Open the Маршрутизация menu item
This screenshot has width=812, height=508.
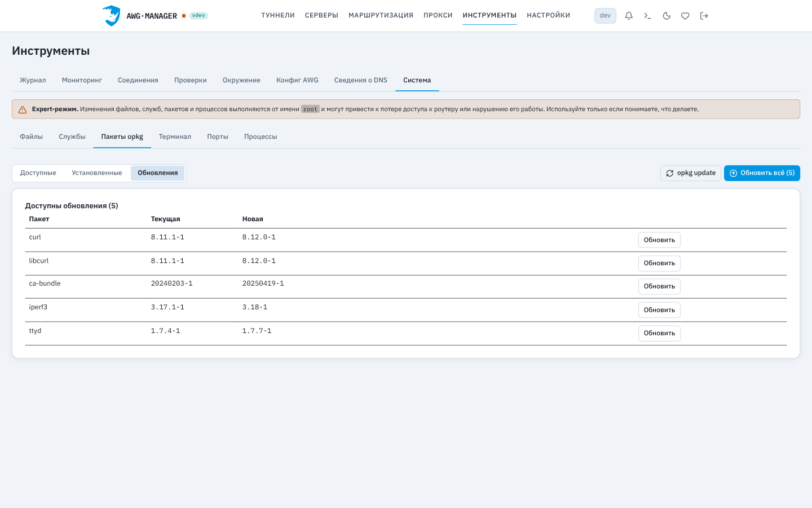tap(381, 15)
